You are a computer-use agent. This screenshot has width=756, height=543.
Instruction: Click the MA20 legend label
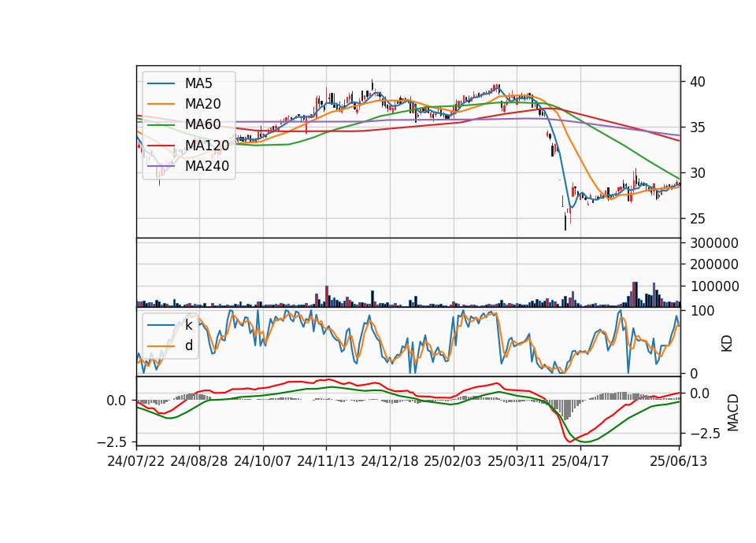click(x=203, y=104)
